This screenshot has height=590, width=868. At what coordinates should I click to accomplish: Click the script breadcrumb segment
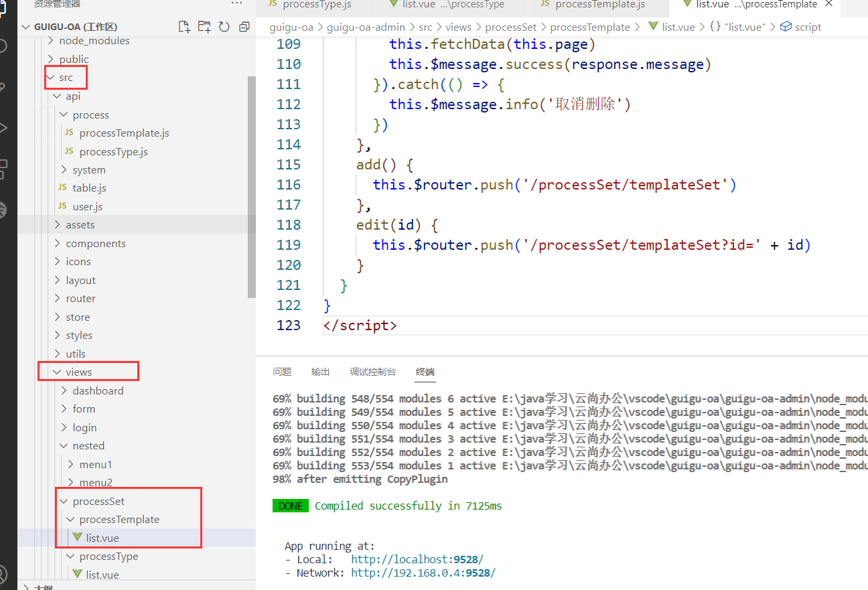point(808,27)
